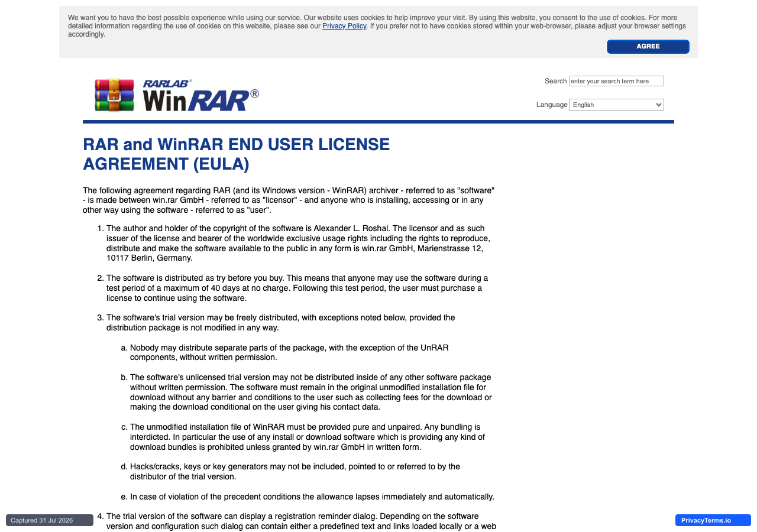This screenshot has width=757, height=532.
Task: Click sub-clause a about UnRAR components
Action: (289, 352)
